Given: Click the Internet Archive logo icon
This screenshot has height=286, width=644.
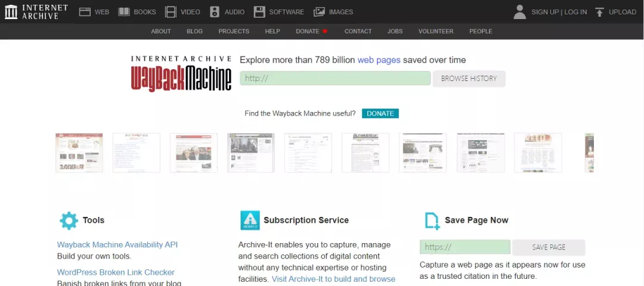Looking at the screenshot, I should point(11,12).
